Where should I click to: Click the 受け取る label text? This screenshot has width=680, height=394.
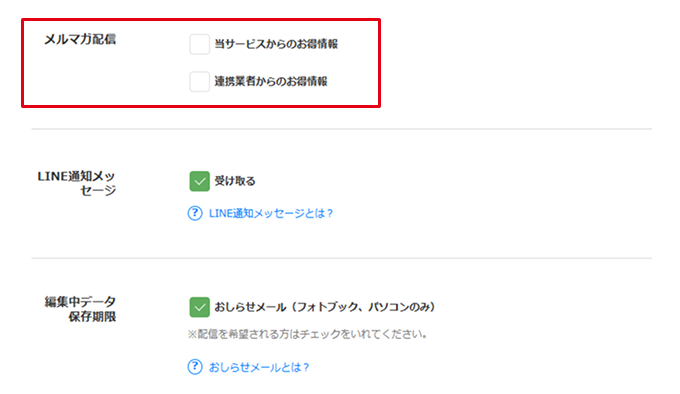[235, 181]
